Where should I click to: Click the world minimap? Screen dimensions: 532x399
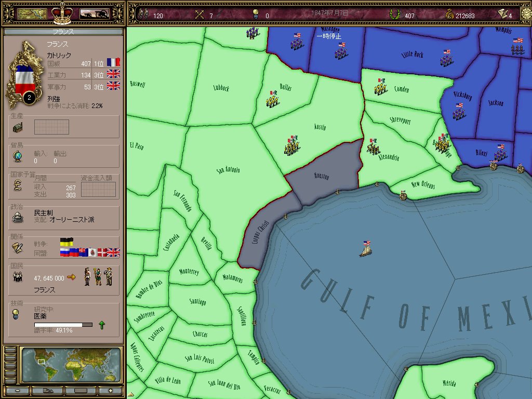71,365
